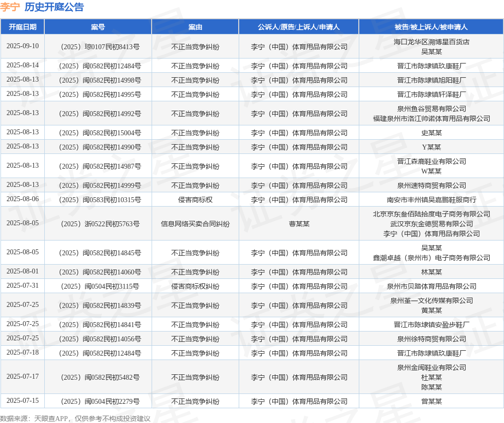Select case number 闽0582民初14998号
This screenshot has height=423, width=504.
(x=100, y=80)
